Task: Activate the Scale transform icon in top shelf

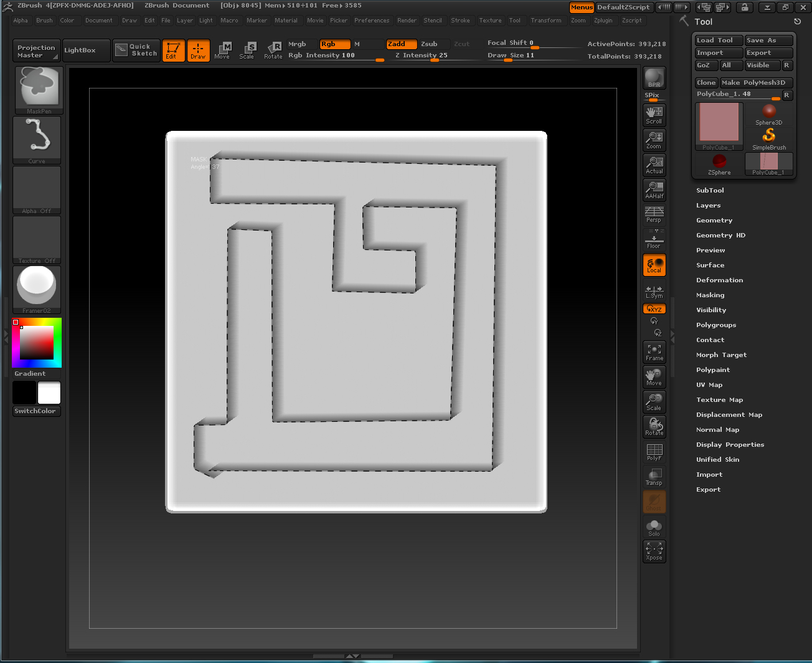Action: coord(247,50)
